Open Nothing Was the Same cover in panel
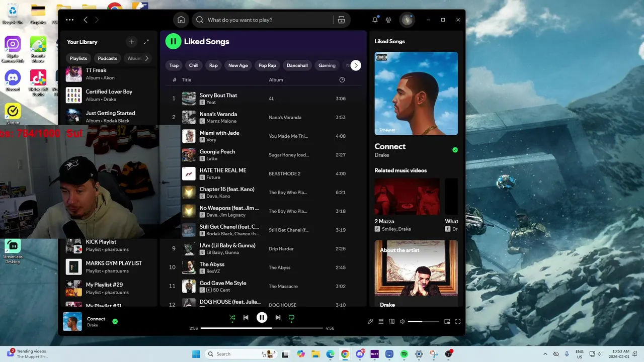Screen dimensions: 644x362 416,94
